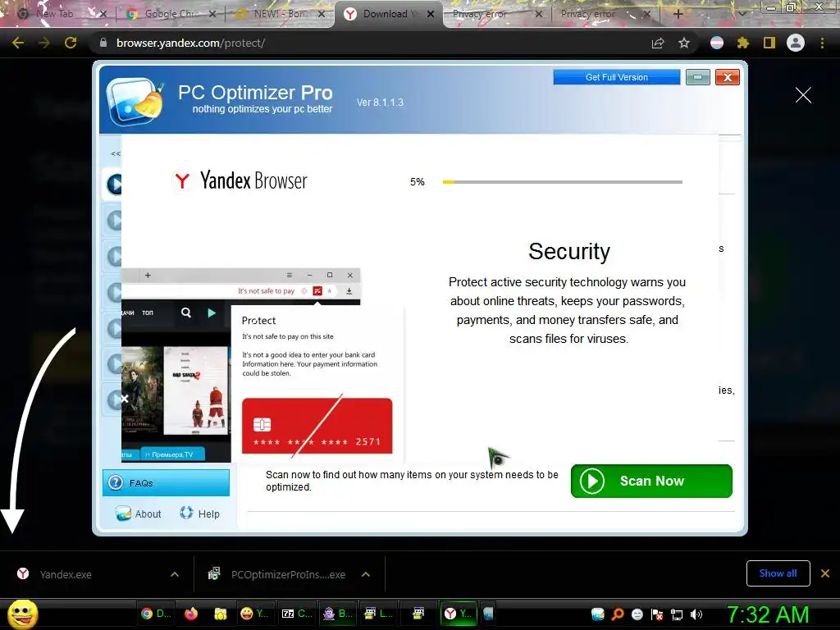
Task: Reload the current Yandex page
Action: point(71,43)
